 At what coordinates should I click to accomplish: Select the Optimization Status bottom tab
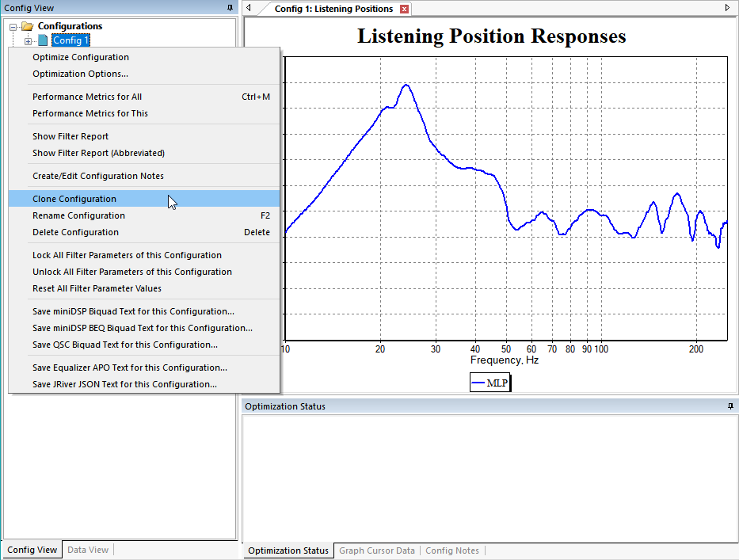coord(288,550)
